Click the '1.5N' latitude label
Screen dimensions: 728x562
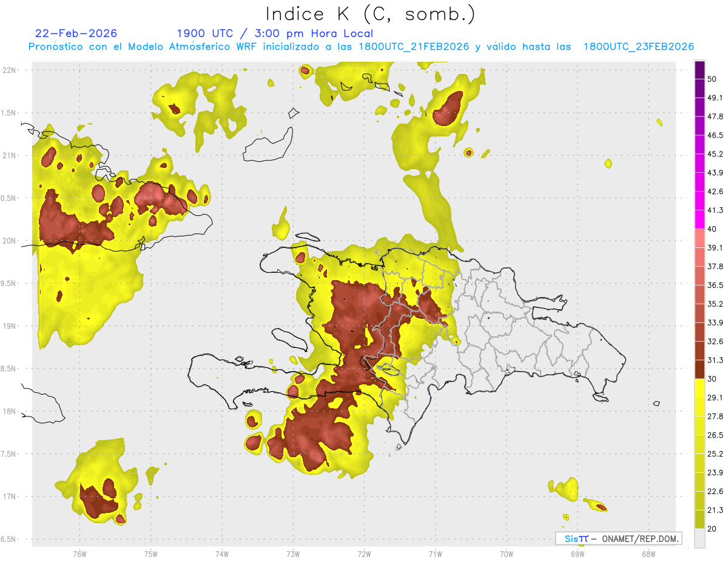pos(10,113)
